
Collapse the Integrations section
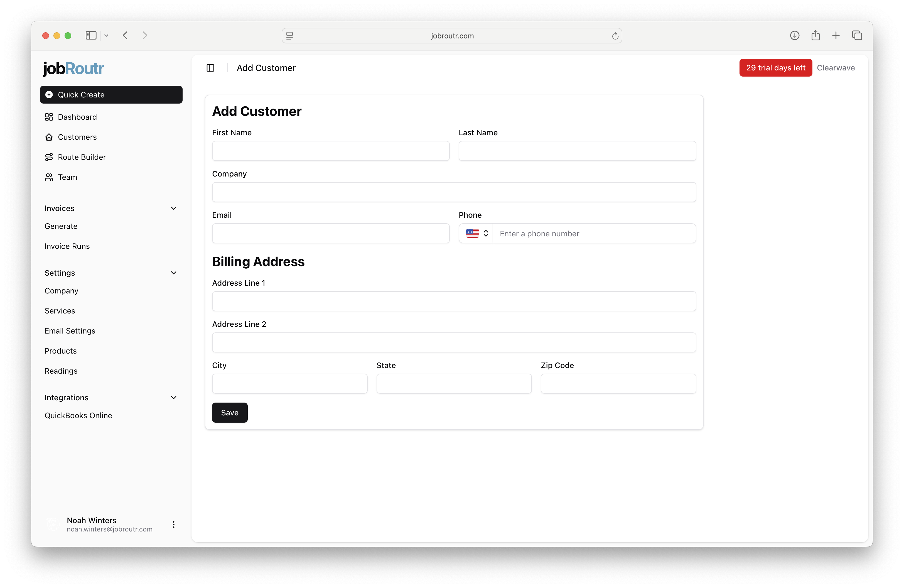174,397
